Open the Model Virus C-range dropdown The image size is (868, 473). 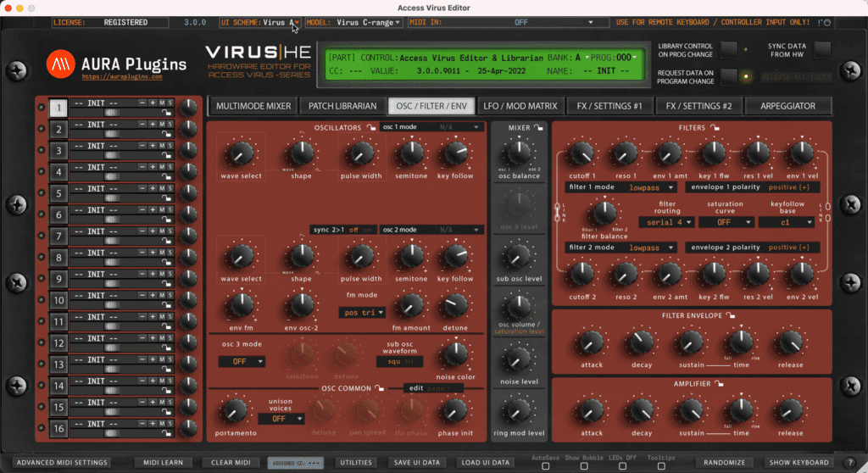pyautogui.click(x=353, y=23)
